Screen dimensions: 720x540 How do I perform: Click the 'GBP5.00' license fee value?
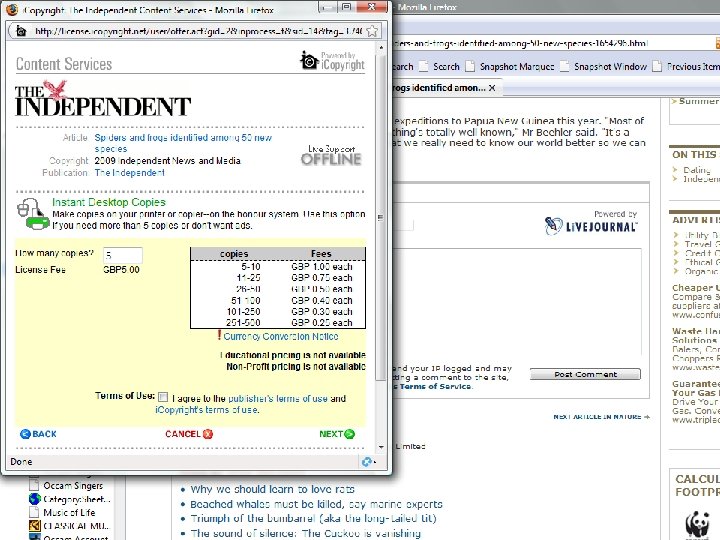121,270
